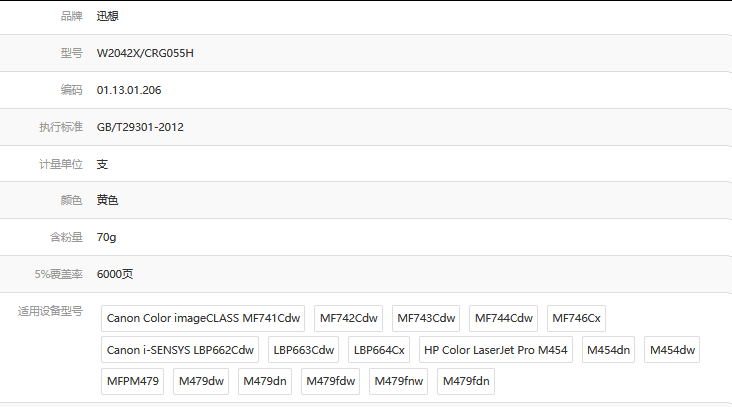The width and height of the screenshot is (732, 407).
Task: Pick the M479dn model tag
Action: tap(265, 381)
